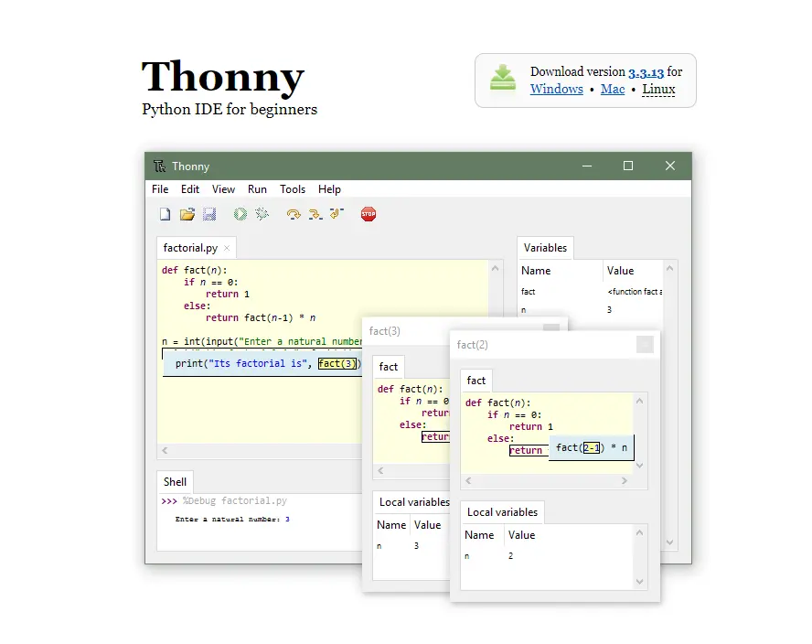This screenshot has height=644, width=812.
Task: Run the current script with the green play icon
Action: (x=240, y=214)
